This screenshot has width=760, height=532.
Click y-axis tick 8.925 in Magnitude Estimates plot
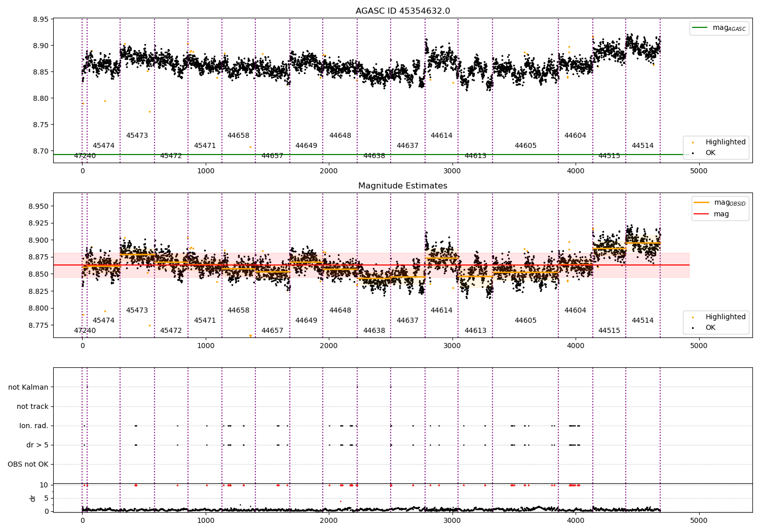point(39,223)
